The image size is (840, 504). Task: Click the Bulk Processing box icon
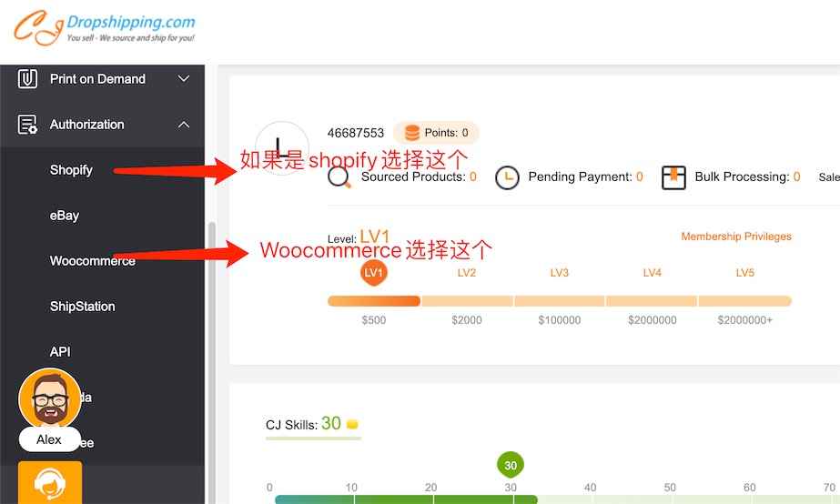point(674,177)
